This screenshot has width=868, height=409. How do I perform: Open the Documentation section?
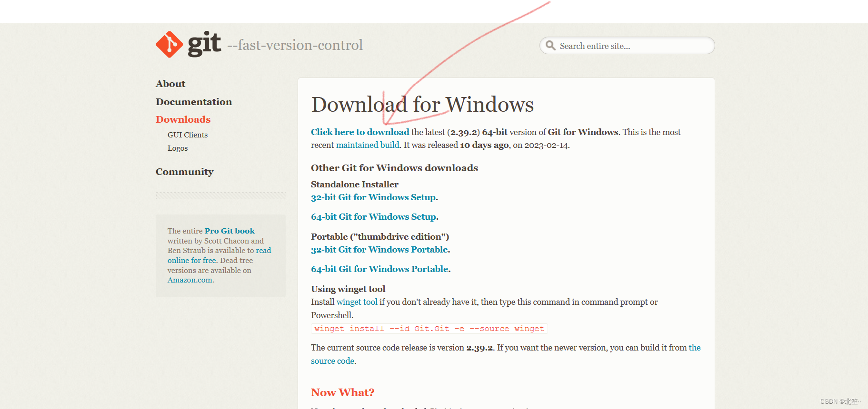click(194, 102)
